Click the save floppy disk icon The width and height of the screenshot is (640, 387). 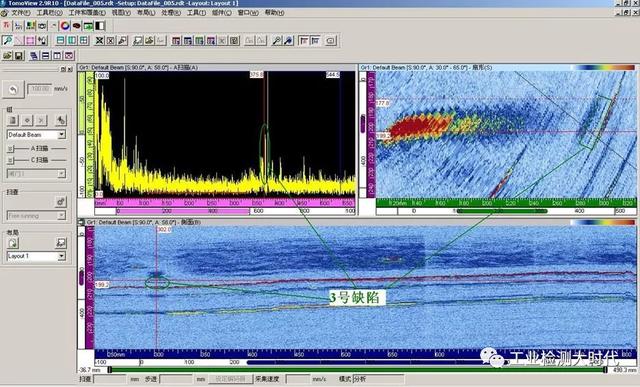[x=18, y=55]
